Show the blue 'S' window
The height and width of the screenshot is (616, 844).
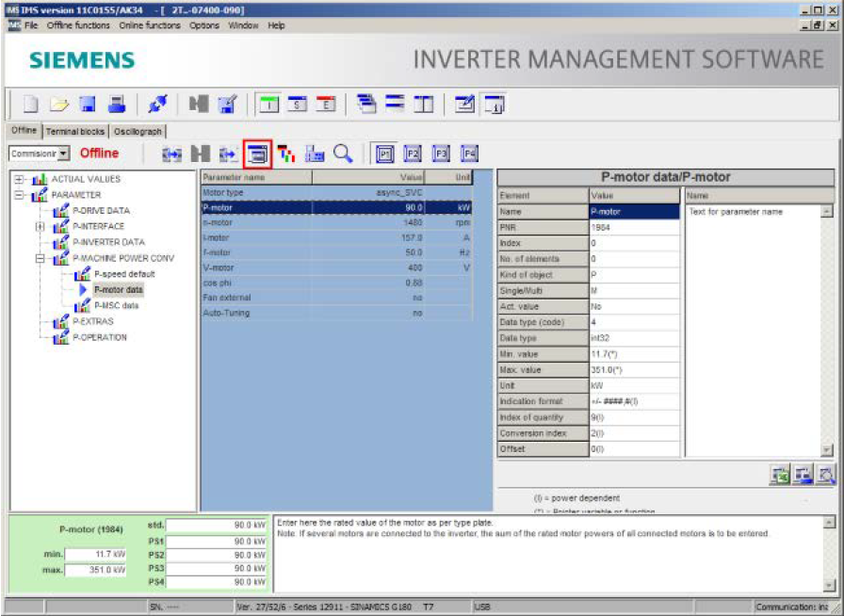click(297, 104)
